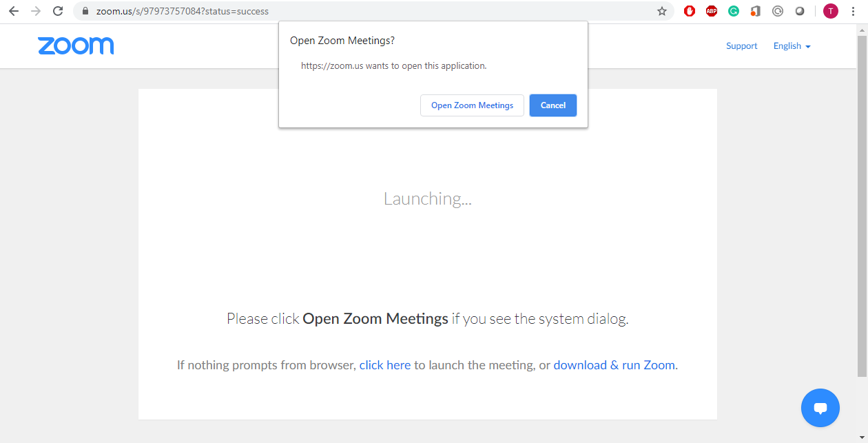Click Open Zoom Meetings button in dialog
Viewport: 868px width, 443px height.
tap(472, 105)
